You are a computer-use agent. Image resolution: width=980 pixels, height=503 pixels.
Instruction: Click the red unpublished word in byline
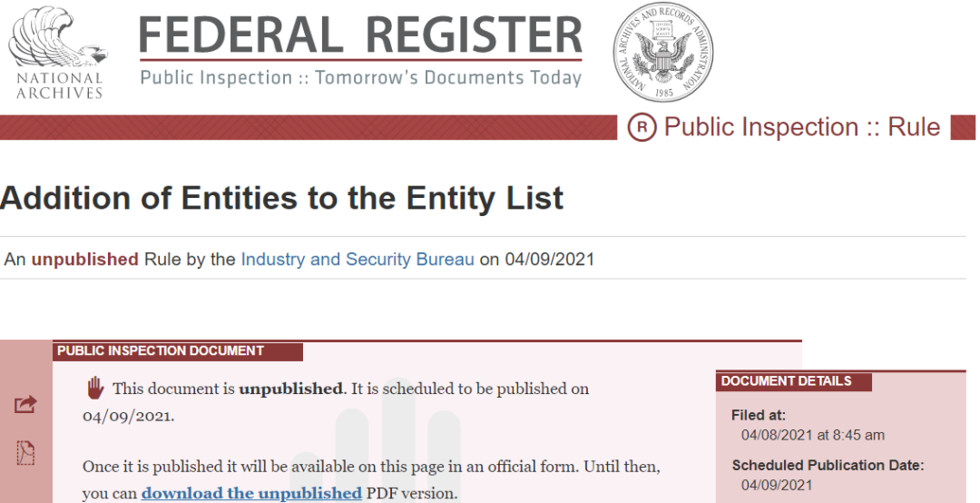coord(85,260)
